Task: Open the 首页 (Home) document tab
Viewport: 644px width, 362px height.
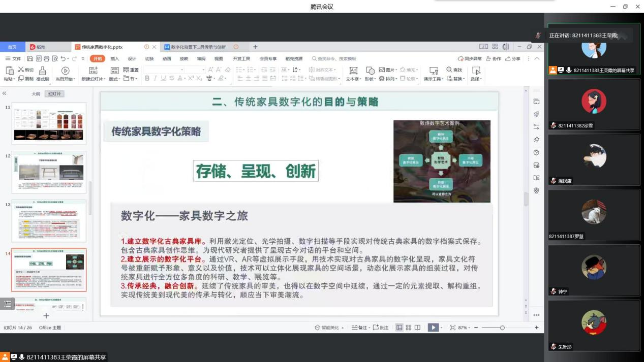Action: pos(12,47)
